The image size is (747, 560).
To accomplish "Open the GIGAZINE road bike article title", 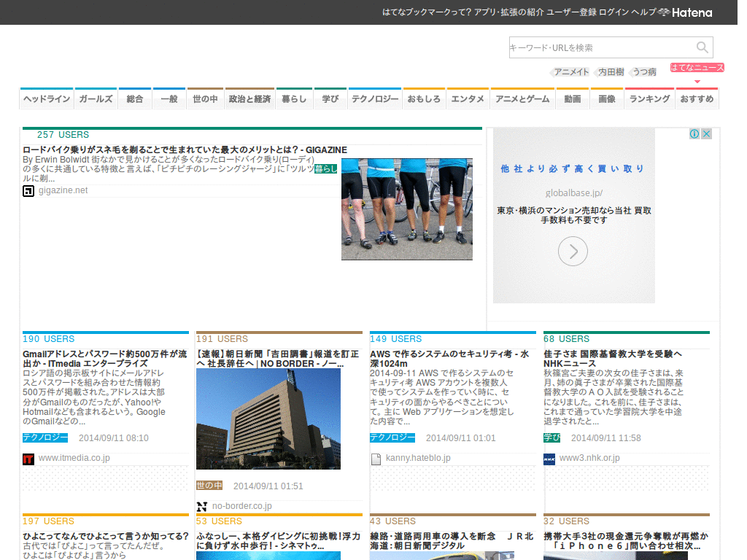I will [185, 150].
